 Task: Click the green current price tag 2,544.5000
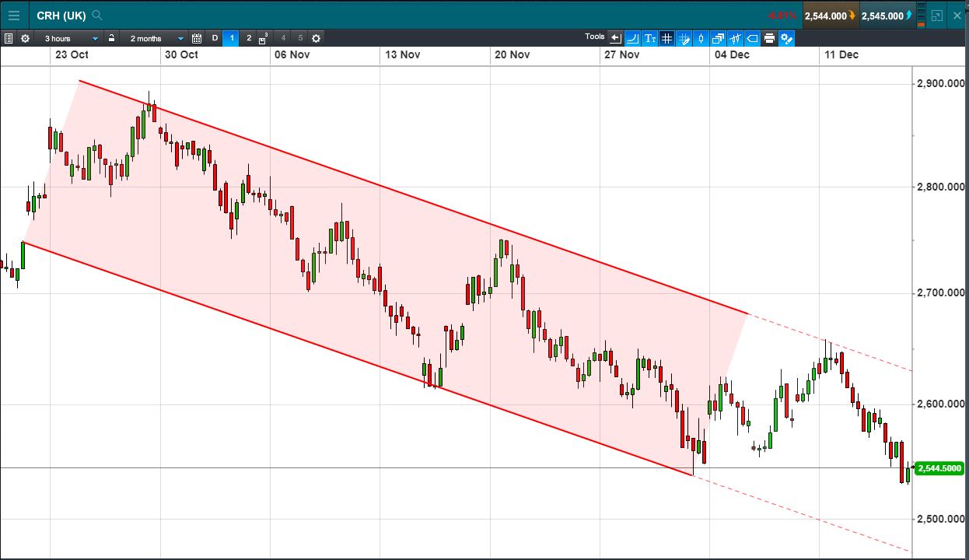pos(941,468)
